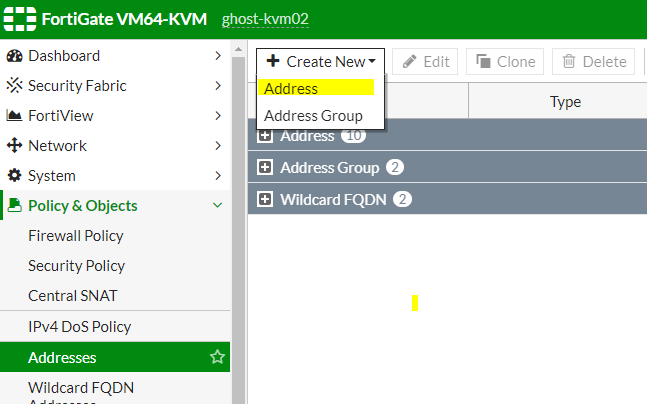Collapse the Policy & Objects chevron
The image size is (647, 404).
(x=217, y=206)
